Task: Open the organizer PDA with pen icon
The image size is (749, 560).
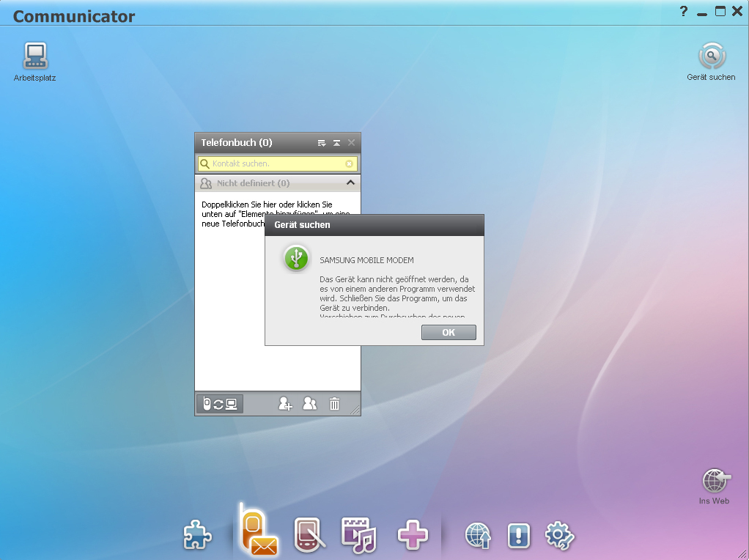Action: [x=309, y=534]
